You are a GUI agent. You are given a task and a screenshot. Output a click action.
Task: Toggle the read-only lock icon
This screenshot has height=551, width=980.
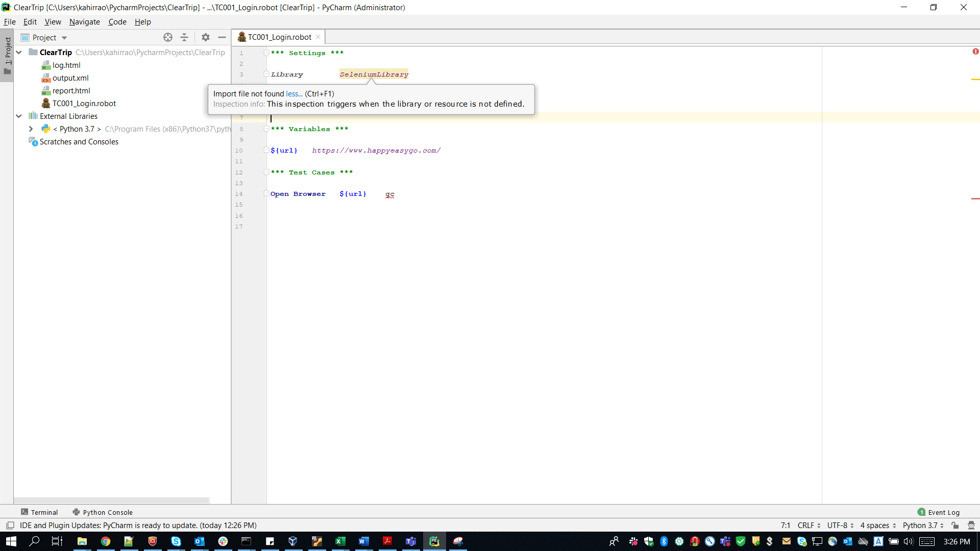(955, 525)
